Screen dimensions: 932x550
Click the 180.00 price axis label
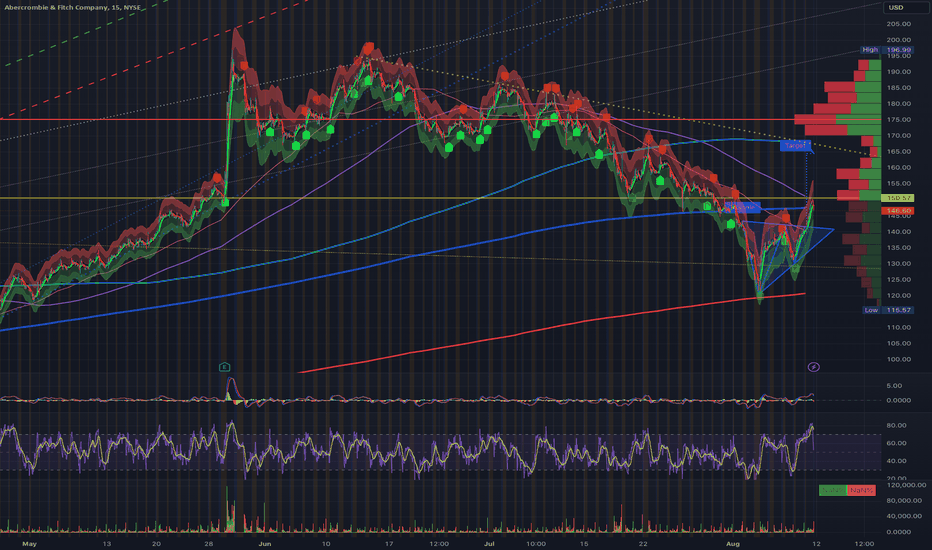[898, 103]
